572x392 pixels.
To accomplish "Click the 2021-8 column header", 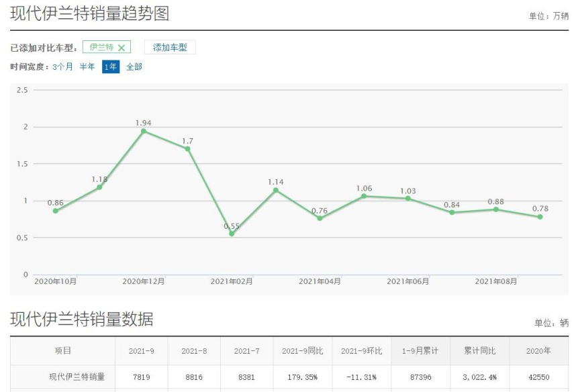I will click(194, 351).
